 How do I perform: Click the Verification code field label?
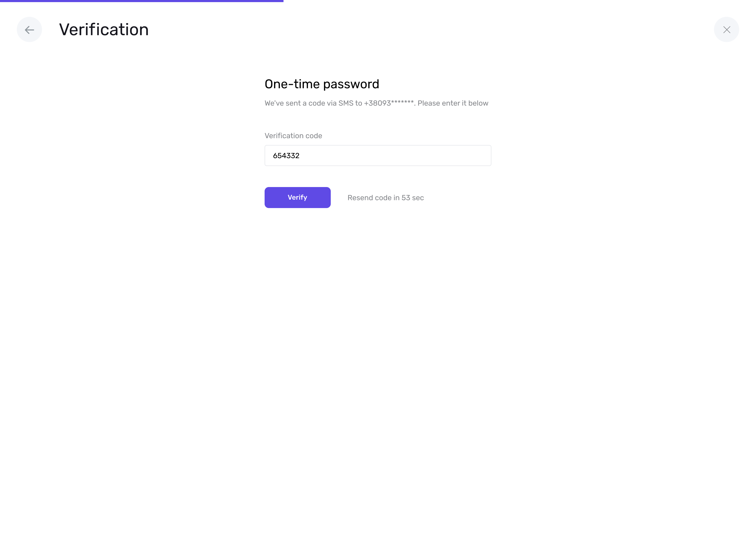pos(293,136)
